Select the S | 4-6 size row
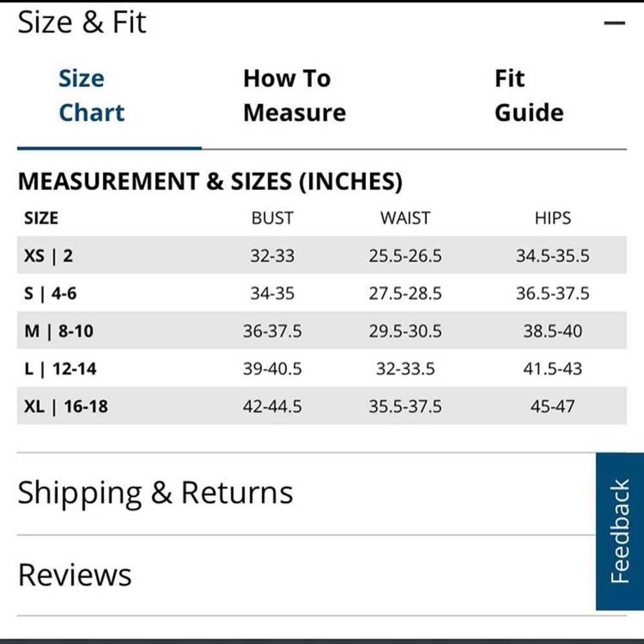 point(322,293)
